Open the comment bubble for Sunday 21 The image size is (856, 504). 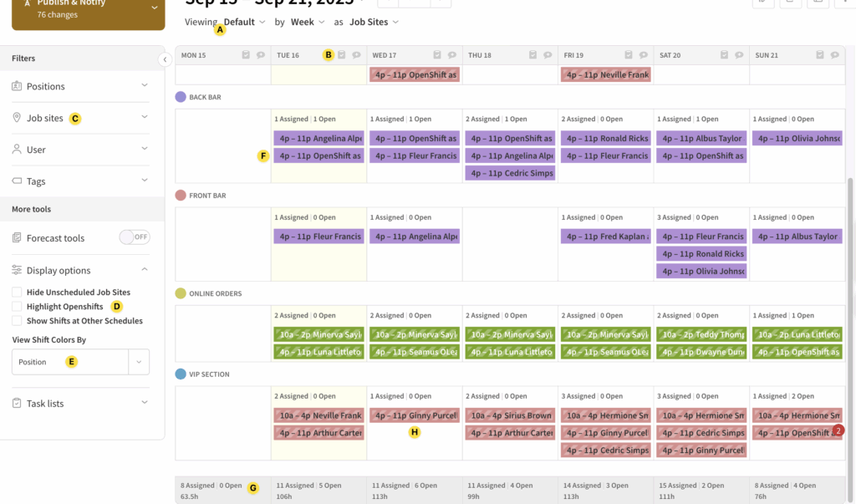pos(835,55)
